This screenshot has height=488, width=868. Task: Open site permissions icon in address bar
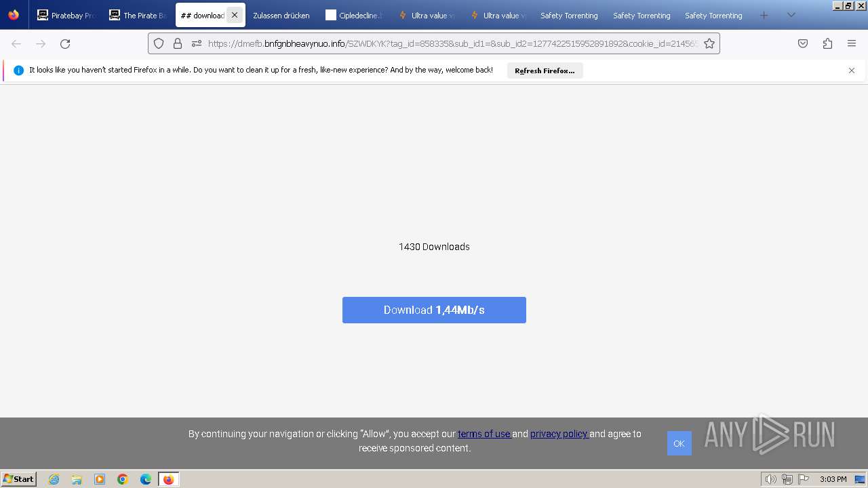197,43
